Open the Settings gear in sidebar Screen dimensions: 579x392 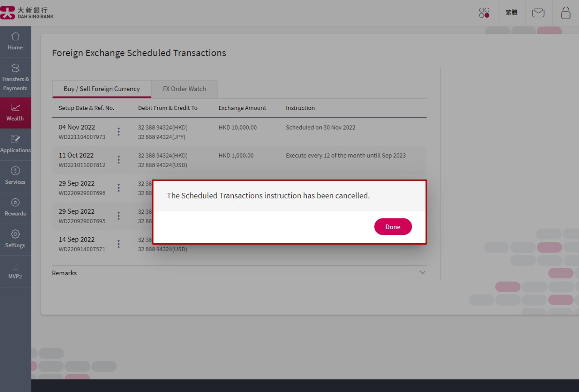tap(15, 239)
